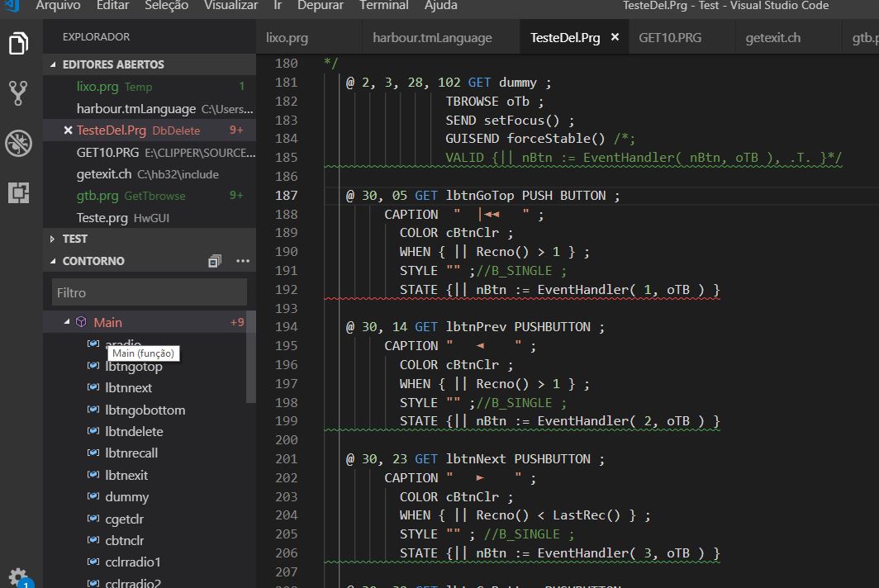Open the Explorer view in activity bar
The height and width of the screenshot is (588, 879).
[18, 43]
